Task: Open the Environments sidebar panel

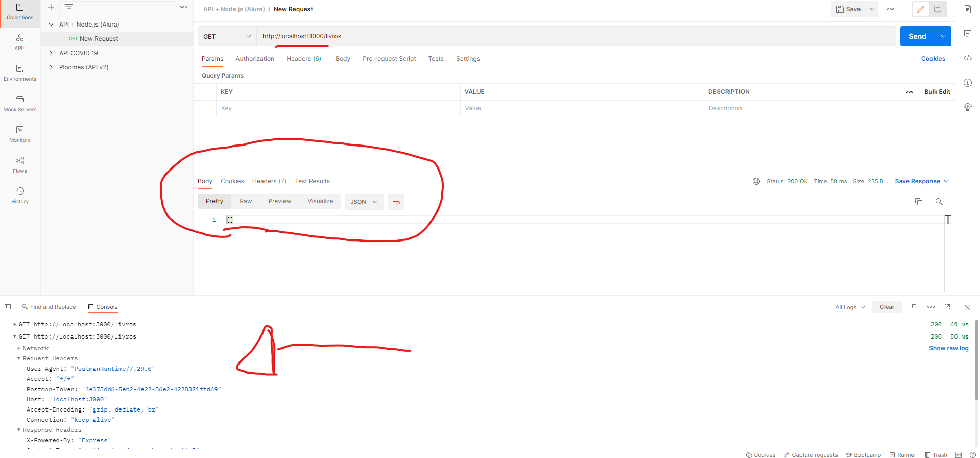Action: click(20, 73)
